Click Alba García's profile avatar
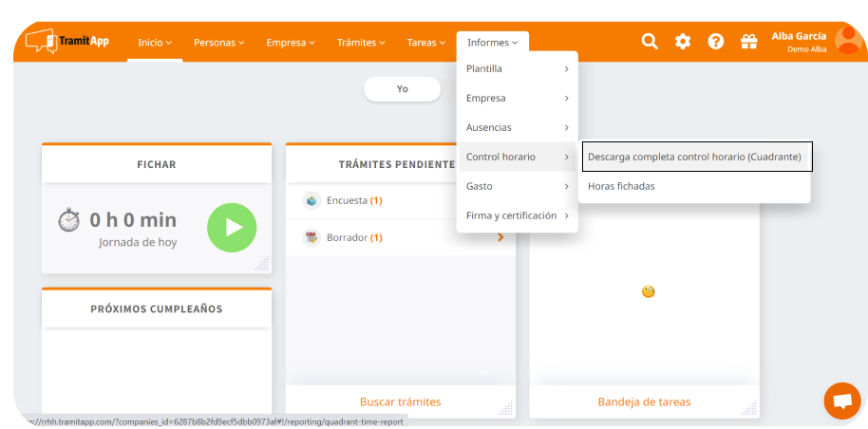Screen dimensions: 868x429 [847, 42]
